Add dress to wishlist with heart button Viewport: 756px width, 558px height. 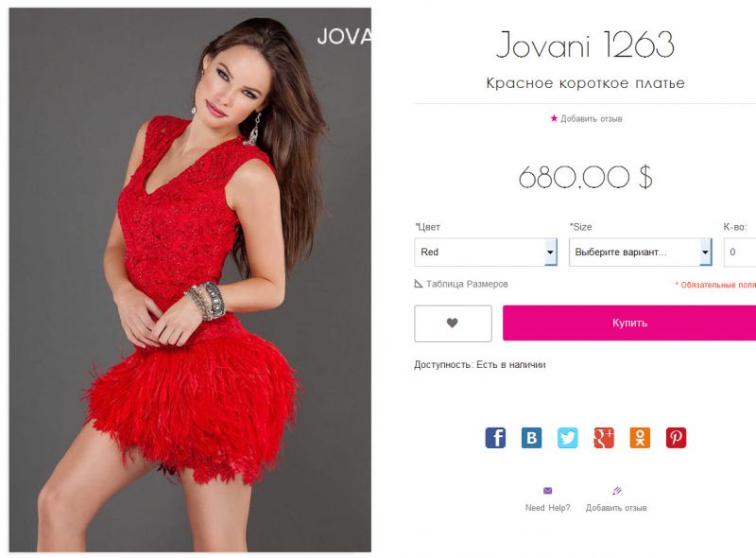[453, 323]
